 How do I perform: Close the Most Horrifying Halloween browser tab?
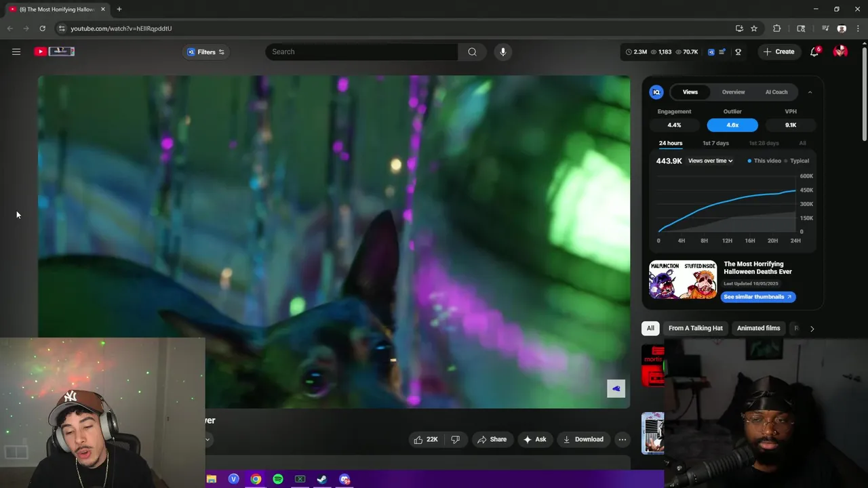pyautogui.click(x=103, y=9)
